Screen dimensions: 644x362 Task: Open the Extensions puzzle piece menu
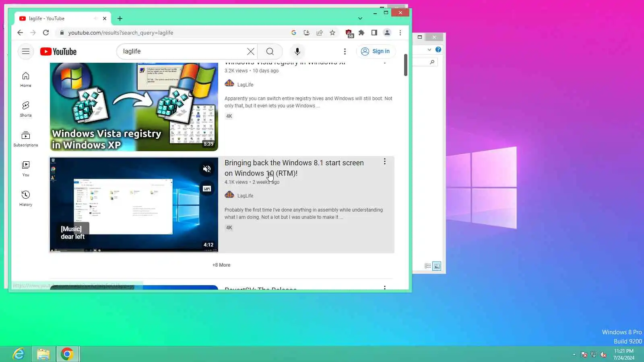pyautogui.click(x=361, y=33)
